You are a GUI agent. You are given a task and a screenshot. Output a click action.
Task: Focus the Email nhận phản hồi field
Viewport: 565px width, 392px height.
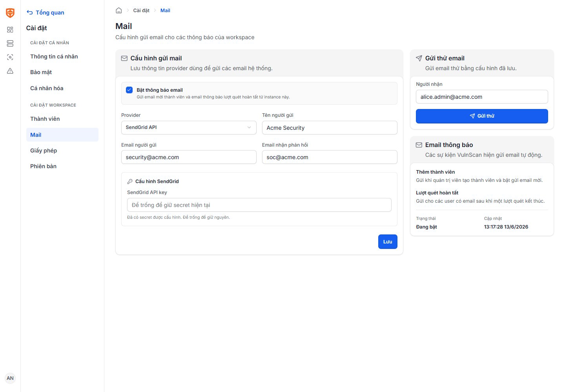click(330, 157)
